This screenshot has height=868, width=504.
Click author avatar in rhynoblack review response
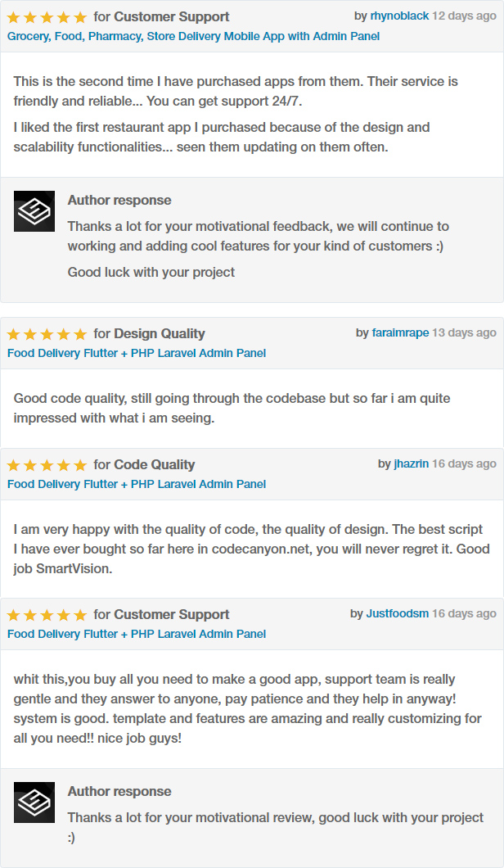tap(34, 211)
